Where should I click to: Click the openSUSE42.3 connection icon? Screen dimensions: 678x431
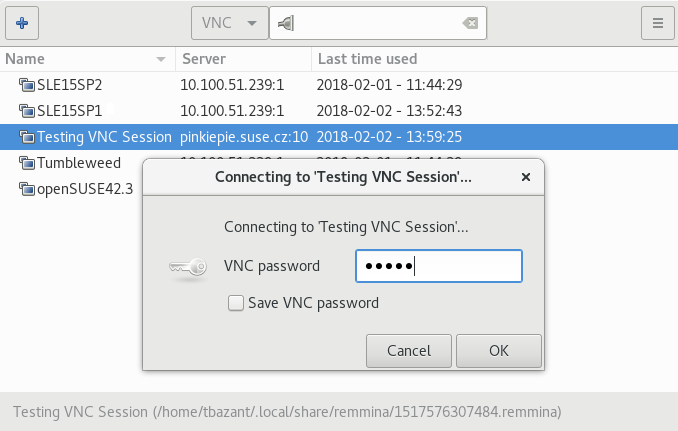click(x=26, y=189)
